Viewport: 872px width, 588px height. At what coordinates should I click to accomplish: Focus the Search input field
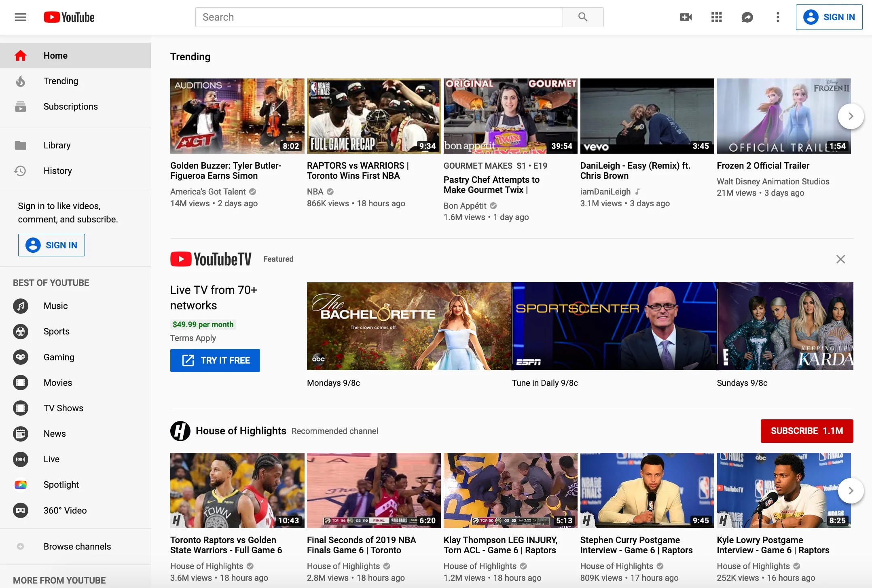(379, 17)
